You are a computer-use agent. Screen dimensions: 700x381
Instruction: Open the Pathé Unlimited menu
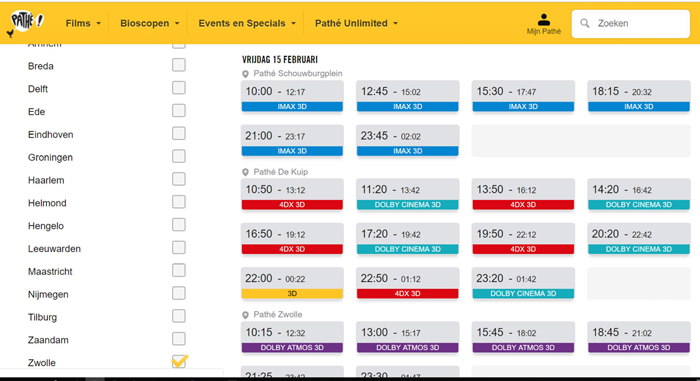point(356,23)
